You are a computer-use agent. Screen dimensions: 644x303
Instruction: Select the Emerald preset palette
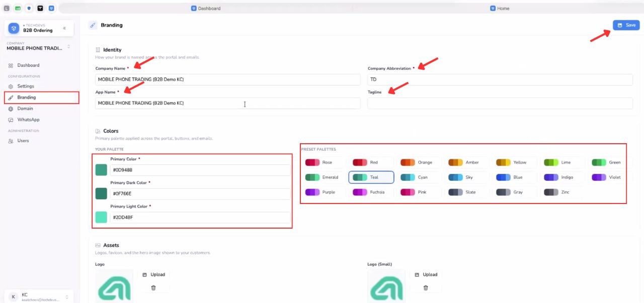coord(324,177)
